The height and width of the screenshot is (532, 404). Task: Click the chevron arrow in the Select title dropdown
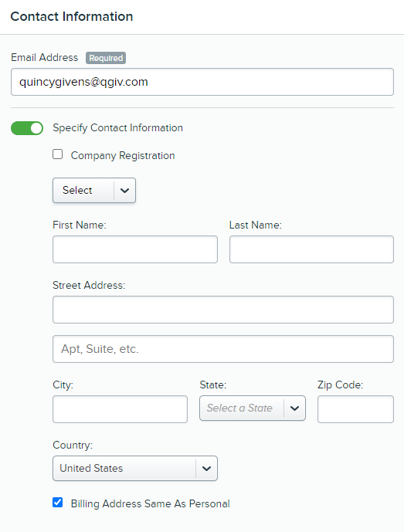124,191
